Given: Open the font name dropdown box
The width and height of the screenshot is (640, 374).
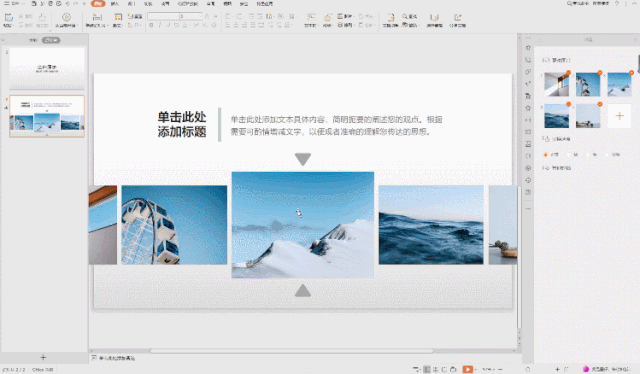Looking at the screenshot, I should [163, 16].
